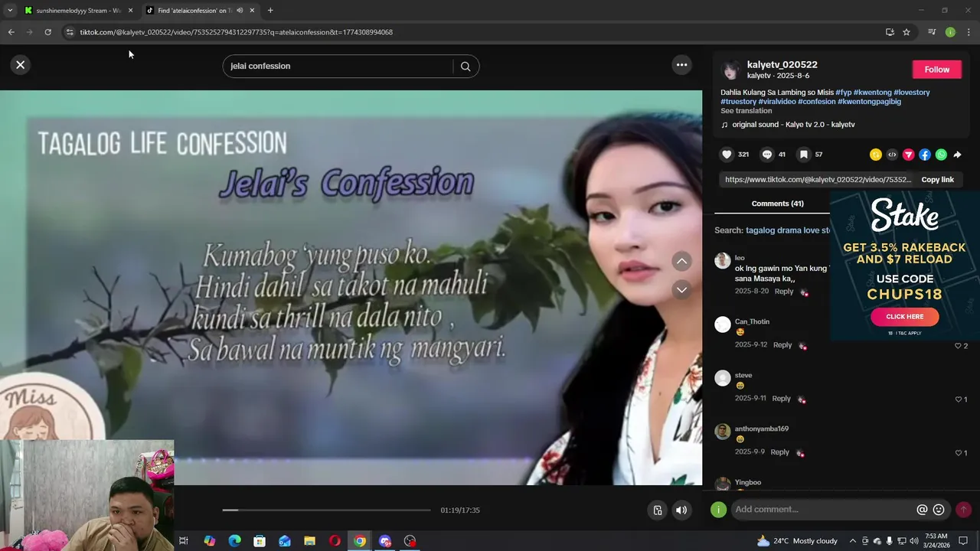980x551 pixels.
Task: Open the #viralvideo hashtag
Action: pos(777,102)
